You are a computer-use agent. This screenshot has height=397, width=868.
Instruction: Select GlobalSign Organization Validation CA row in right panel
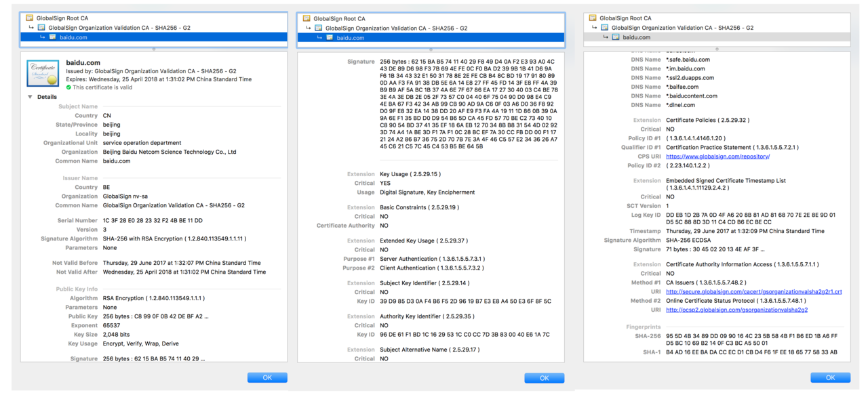click(717, 28)
